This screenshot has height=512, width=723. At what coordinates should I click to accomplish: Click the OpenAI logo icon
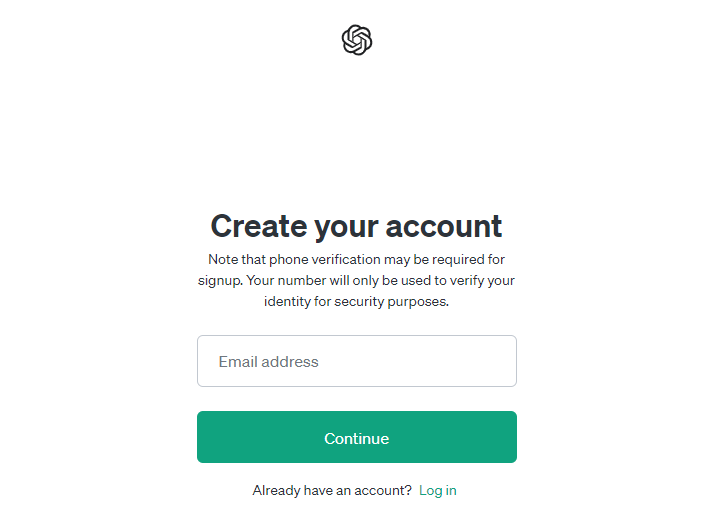357,40
